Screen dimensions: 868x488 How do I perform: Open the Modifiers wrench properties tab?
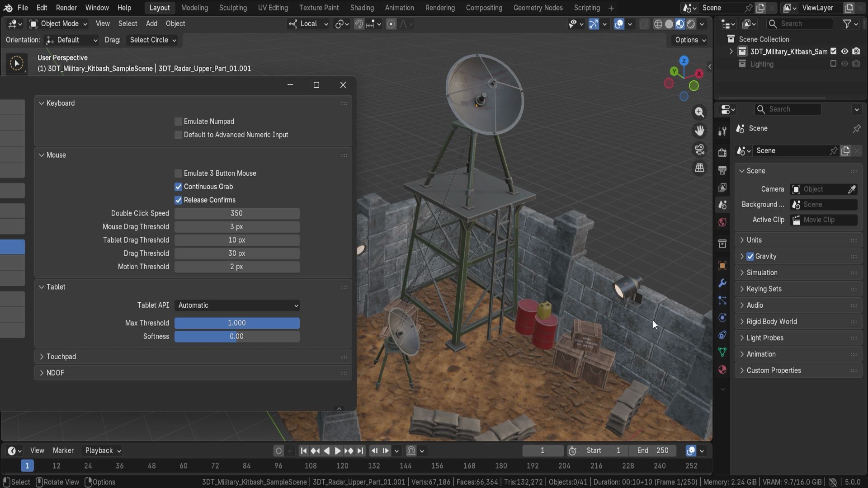(x=722, y=283)
